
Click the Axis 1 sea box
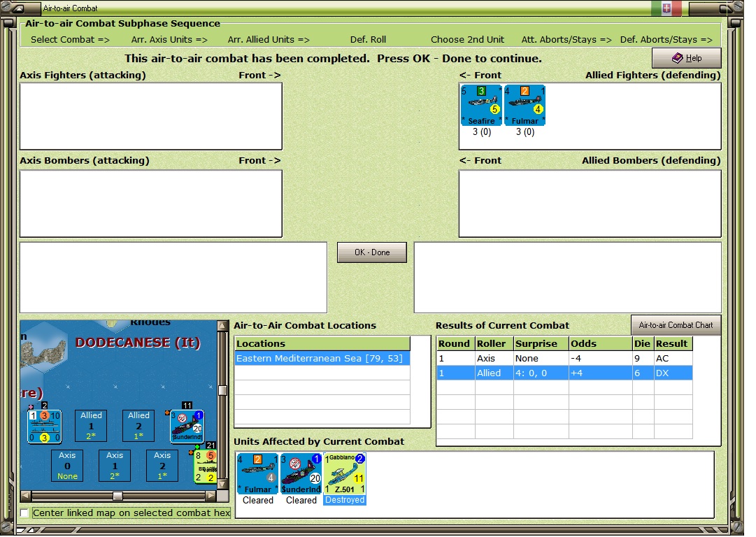coord(115,466)
